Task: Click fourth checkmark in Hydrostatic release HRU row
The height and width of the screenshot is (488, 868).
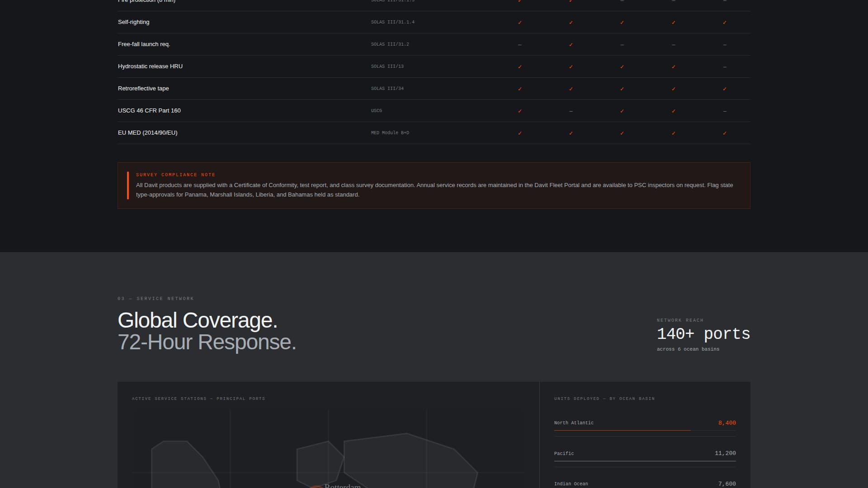Action: pos(673,67)
